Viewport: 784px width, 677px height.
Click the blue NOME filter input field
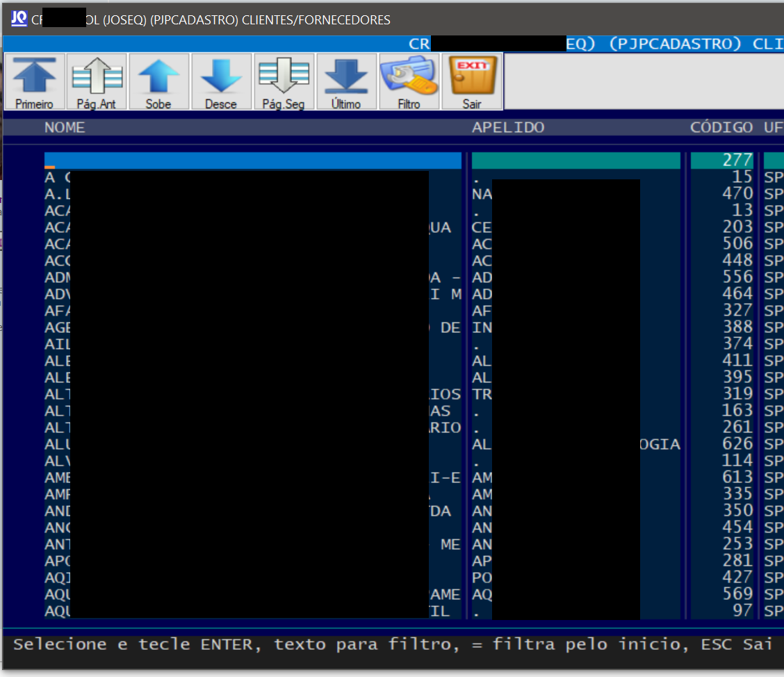click(252, 161)
